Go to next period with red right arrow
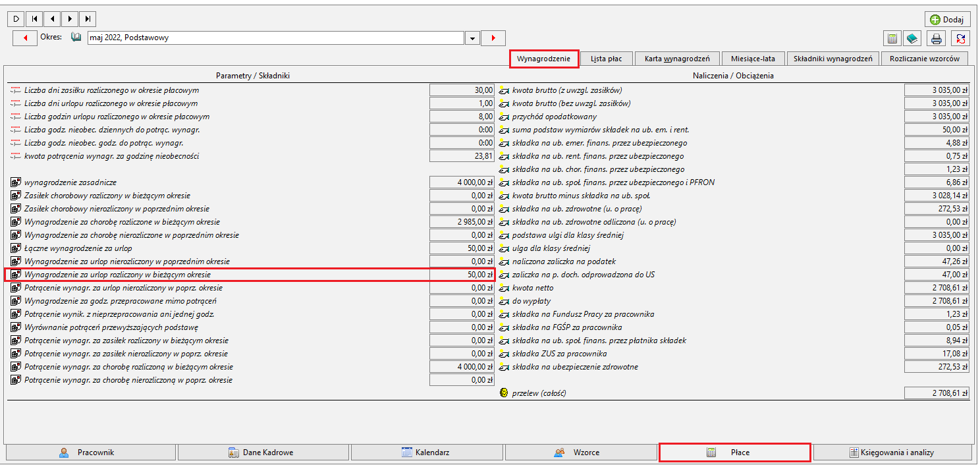Screen dimensions: 980x467 [x=493, y=38]
